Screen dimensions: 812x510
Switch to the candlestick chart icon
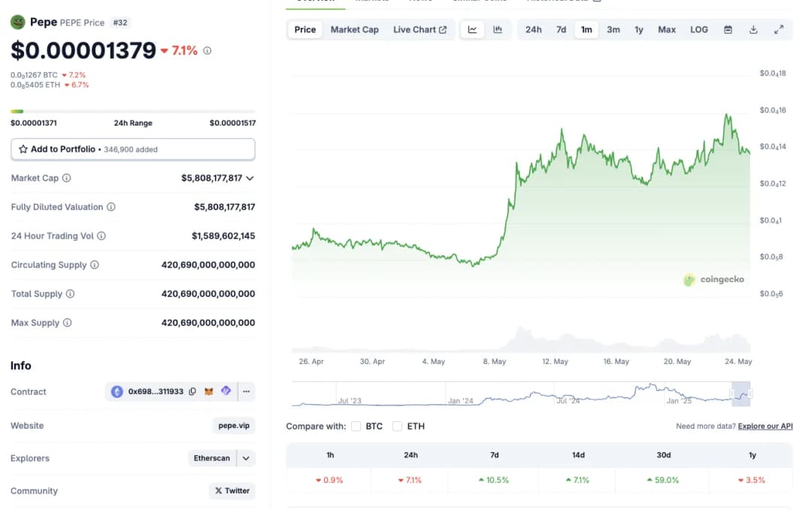point(498,29)
